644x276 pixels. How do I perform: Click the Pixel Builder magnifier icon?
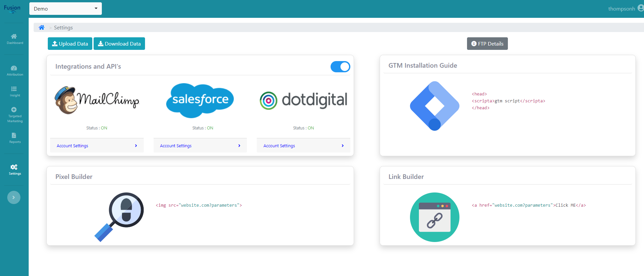point(119,217)
